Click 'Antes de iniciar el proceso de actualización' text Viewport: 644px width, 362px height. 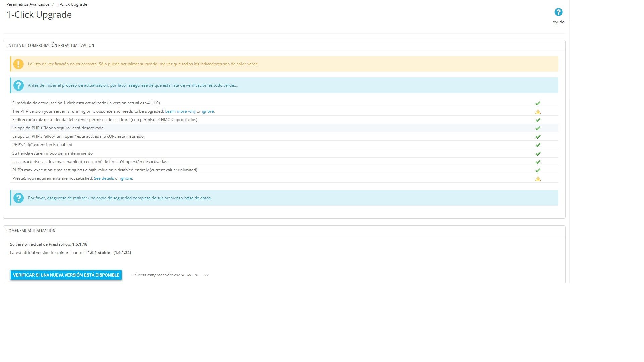[133, 85]
